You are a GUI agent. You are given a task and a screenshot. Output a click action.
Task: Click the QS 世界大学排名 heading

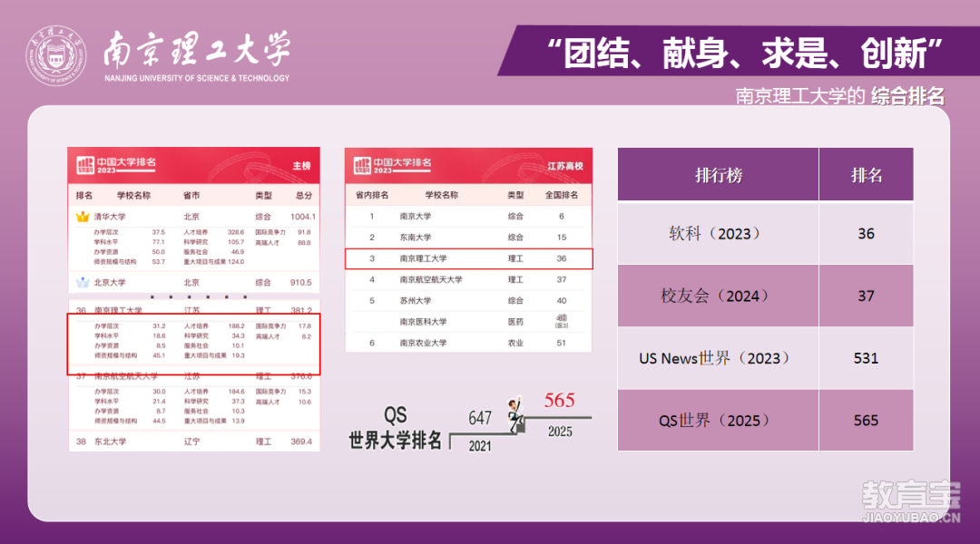(395, 428)
